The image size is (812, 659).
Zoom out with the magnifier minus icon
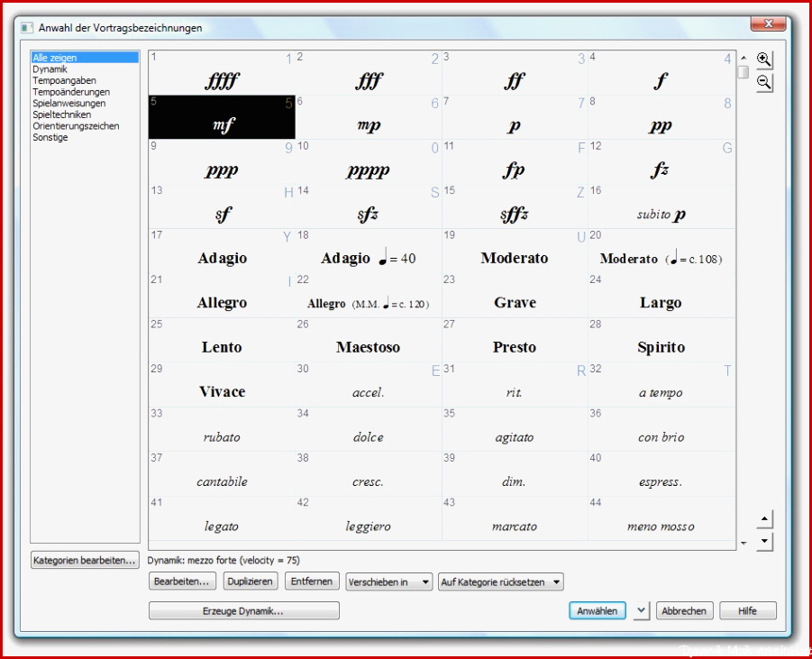pyautogui.click(x=764, y=82)
